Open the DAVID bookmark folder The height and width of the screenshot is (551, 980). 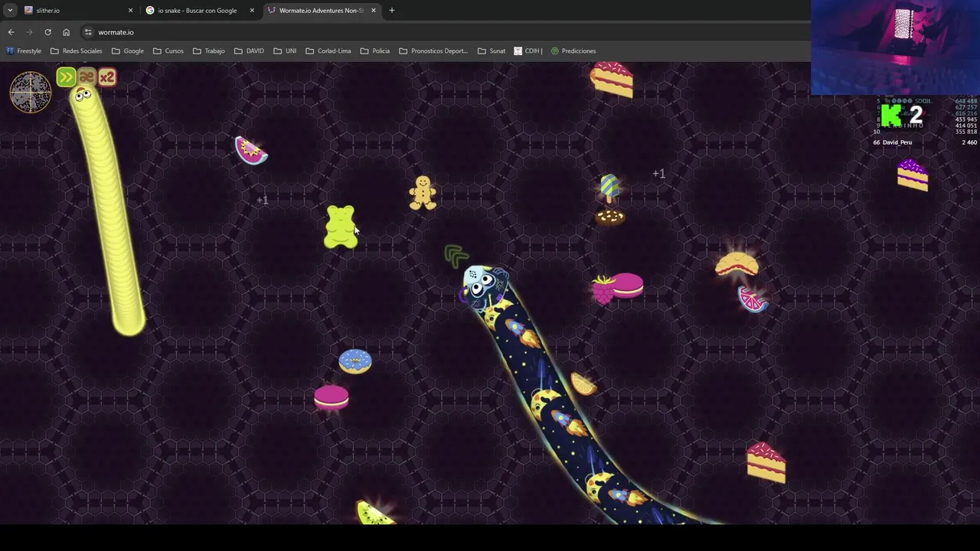pos(249,51)
